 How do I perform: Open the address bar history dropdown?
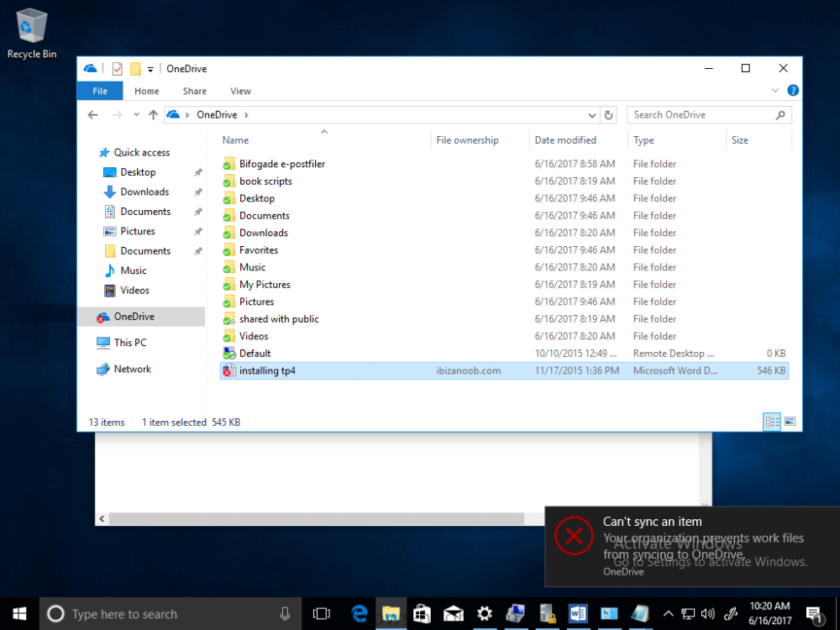pos(592,115)
